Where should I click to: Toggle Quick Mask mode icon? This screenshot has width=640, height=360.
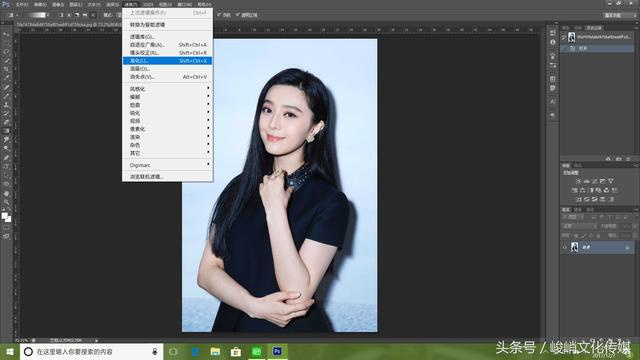point(6,228)
